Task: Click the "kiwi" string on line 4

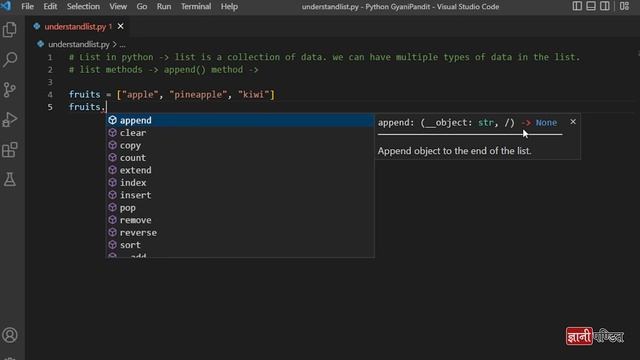Action: (x=253, y=95)
